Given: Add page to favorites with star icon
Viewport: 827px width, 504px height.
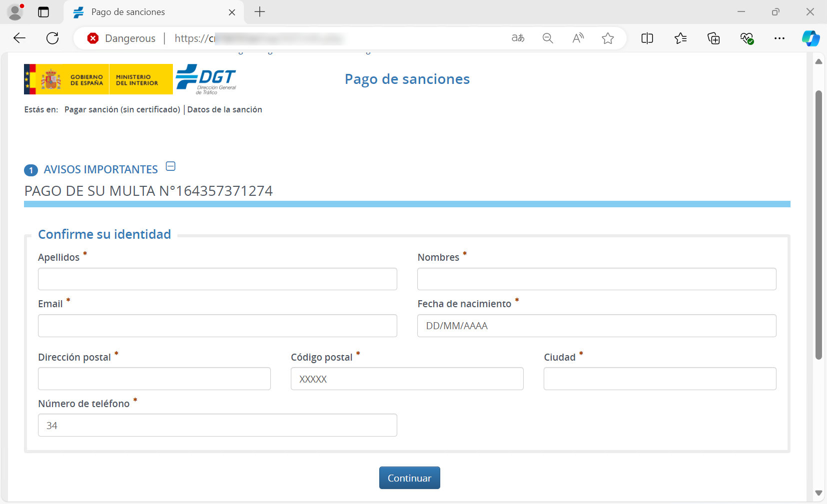Looking at the screenshot, I should 608,38.
